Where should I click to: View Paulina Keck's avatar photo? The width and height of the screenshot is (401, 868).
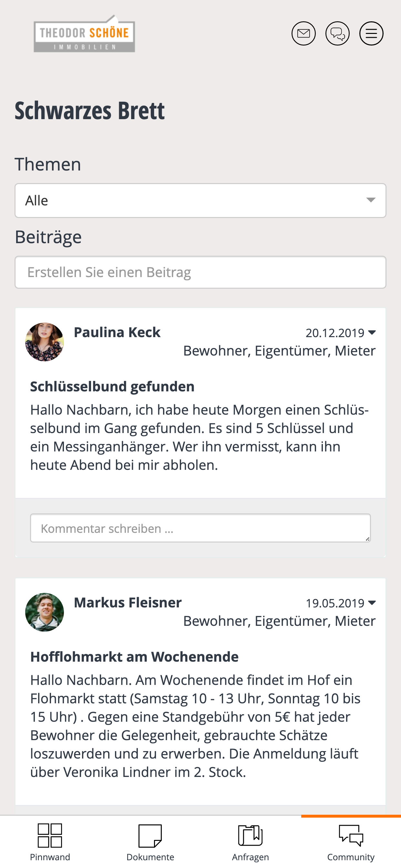[x=45, y=342]
